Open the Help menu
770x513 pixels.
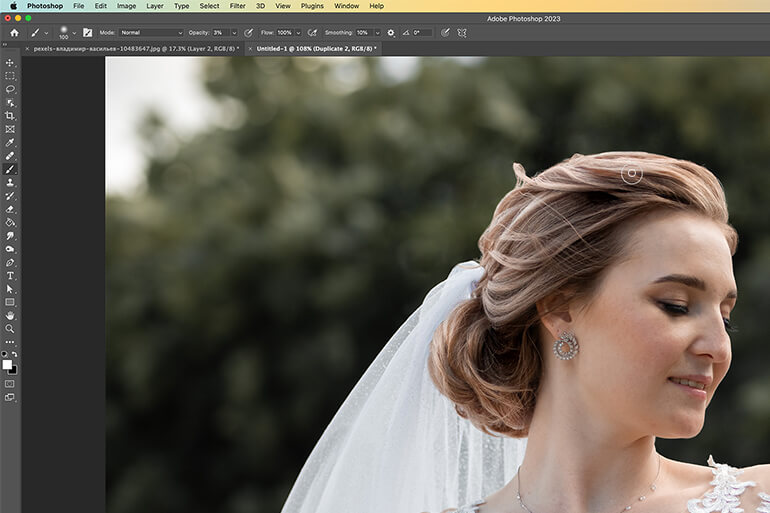377,6
